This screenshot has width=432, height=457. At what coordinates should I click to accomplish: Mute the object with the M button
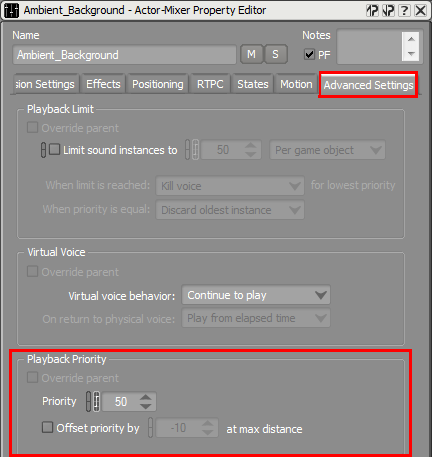(x=252, y=54)
